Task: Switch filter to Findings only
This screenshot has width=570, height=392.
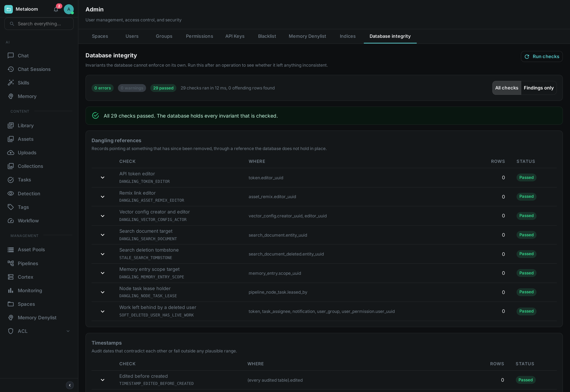Action: tap(539, 88)
